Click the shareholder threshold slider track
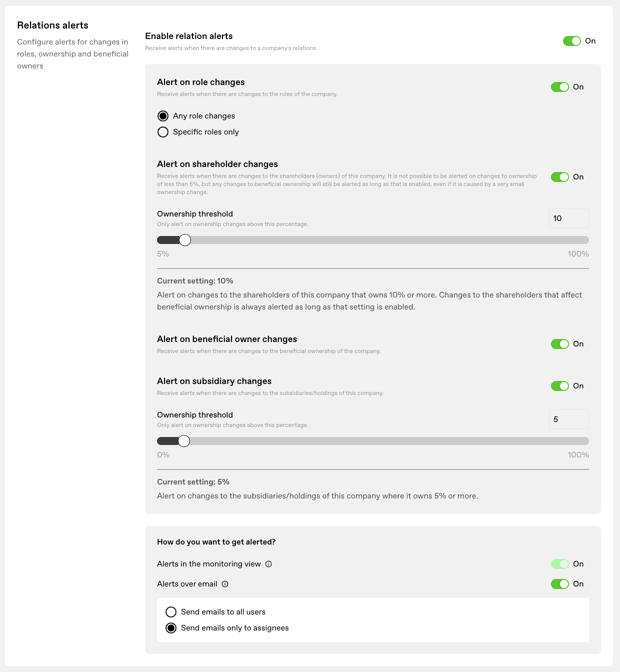Viewport: 620px width, 672px height. [373, 240]
